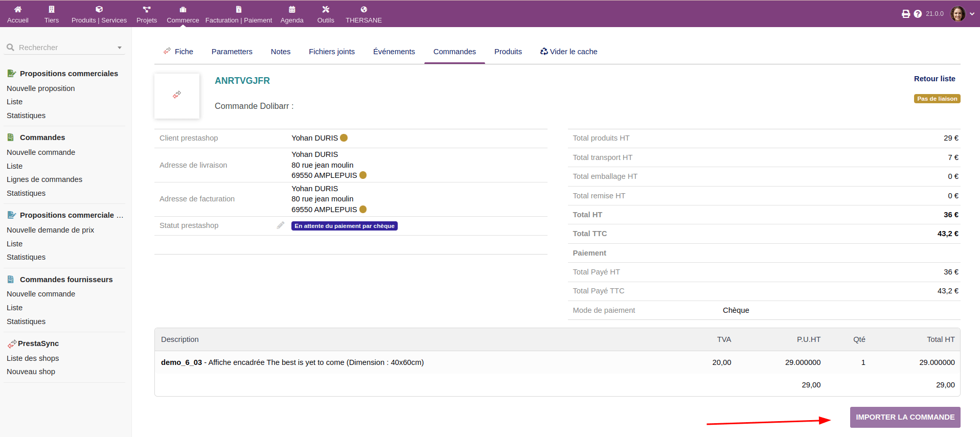980x437 pixels.
Task: Switch to the Parametters tab
Action: (232, 52)
